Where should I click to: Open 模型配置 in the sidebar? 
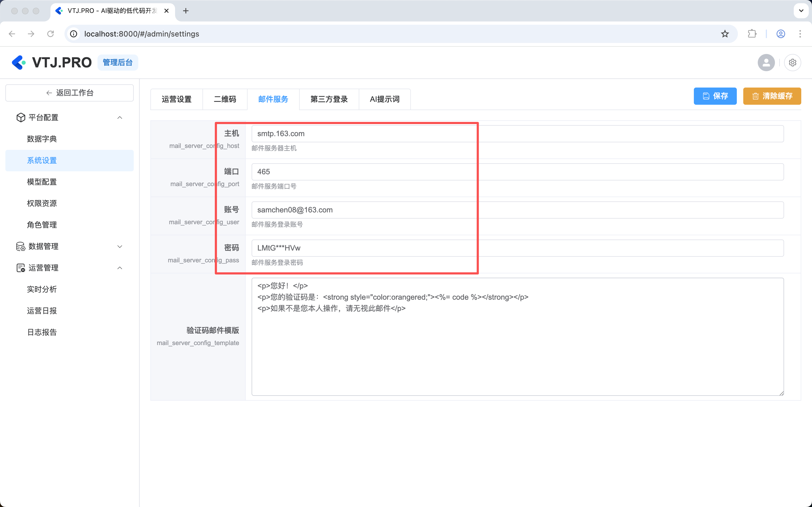point(42,182)
